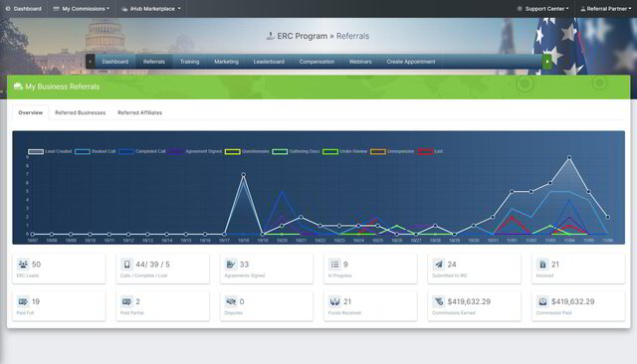Click the My Business Referrals header icon
This screenshot has width=637, height=364.
tap(18, 87)
